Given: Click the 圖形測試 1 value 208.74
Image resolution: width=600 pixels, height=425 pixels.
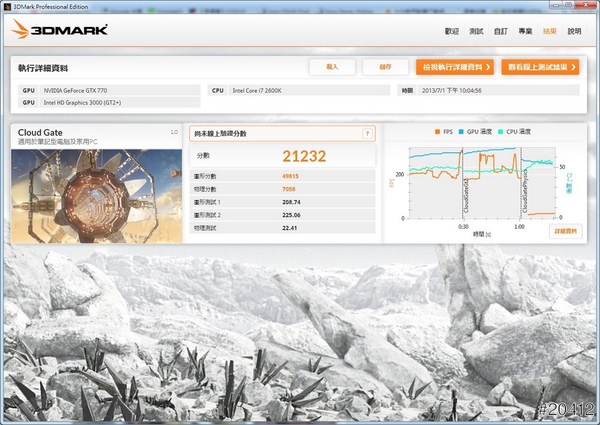Looking at the screenshot, I should point(291,202).
